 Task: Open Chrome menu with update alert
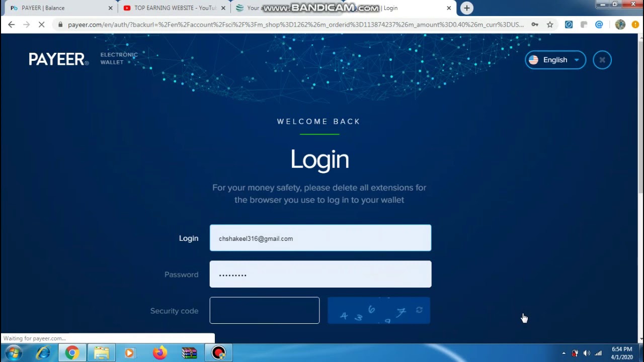635,24
